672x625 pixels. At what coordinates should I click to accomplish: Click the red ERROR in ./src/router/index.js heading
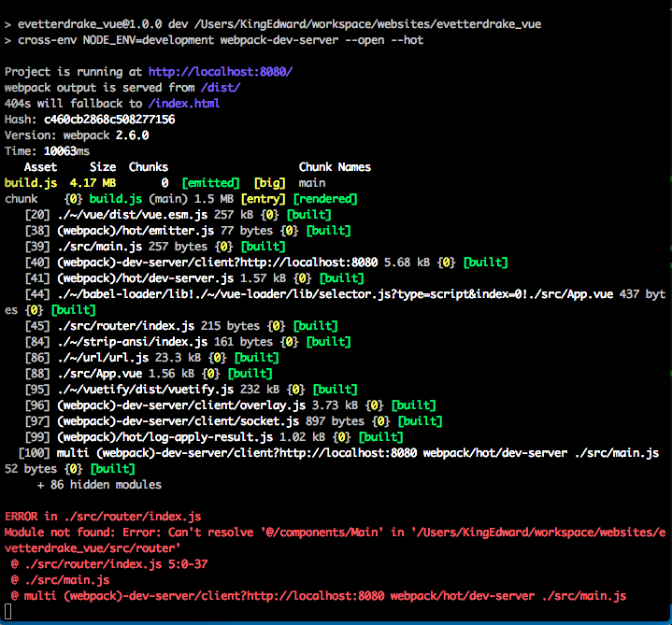(x=103, y=517)
